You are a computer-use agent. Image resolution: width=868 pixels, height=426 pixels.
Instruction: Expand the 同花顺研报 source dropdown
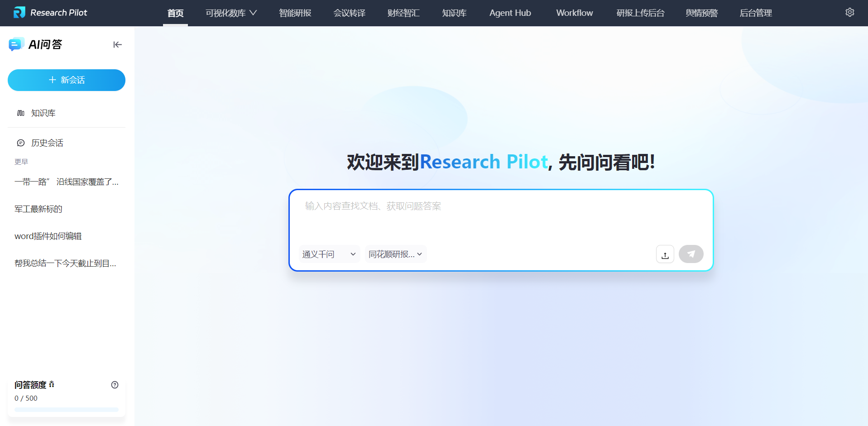[395, 254]
